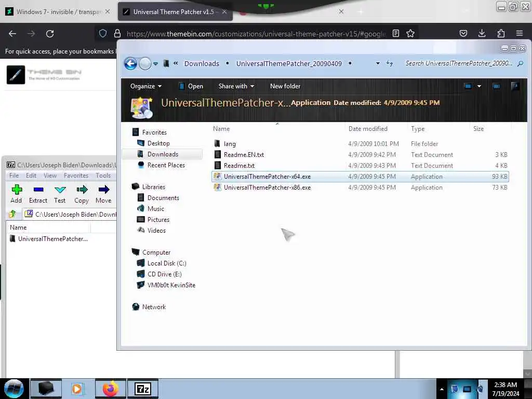
Task: Click the UniversalThemePatcher_20090409 breadcrumb
Action: coord(289,63)
